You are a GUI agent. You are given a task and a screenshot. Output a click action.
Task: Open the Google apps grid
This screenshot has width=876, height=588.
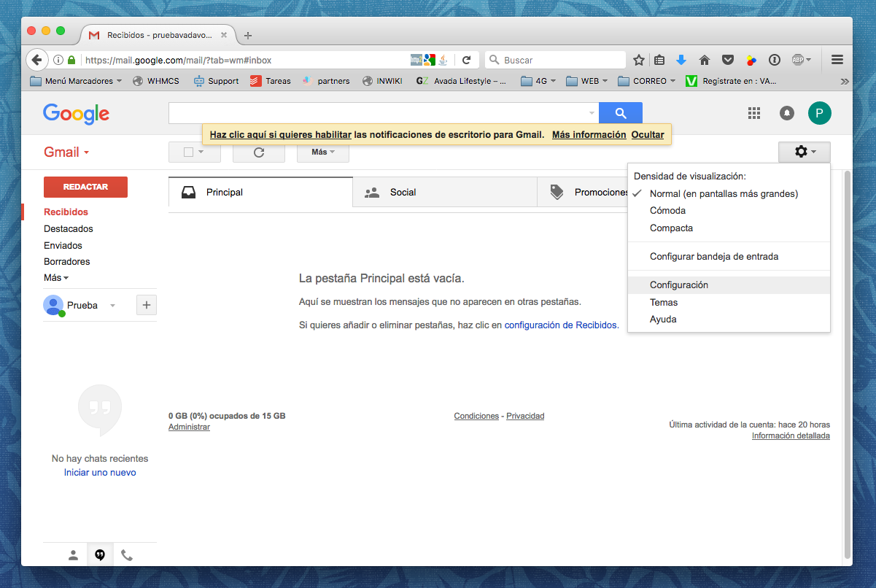click(x=754, y=113)
